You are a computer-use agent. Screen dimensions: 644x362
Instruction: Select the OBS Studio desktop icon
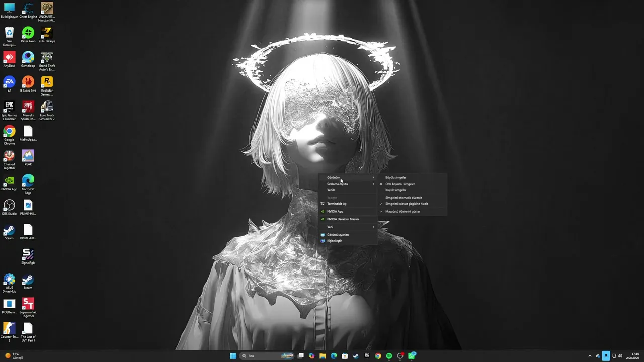pyautogui.click(x=9, y=207)
